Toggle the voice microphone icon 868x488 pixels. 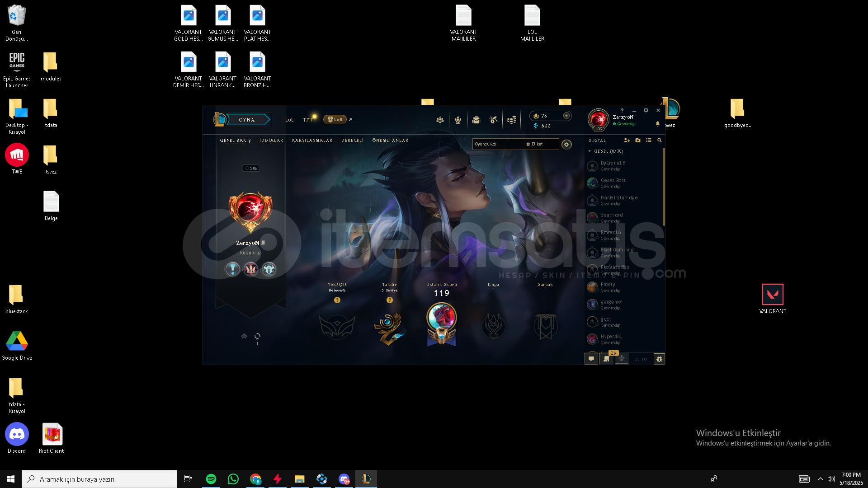pos(622,359)
